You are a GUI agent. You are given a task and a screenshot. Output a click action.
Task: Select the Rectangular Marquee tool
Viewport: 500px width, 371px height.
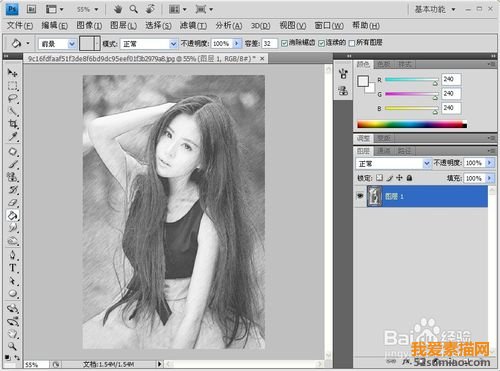(13, 86)
